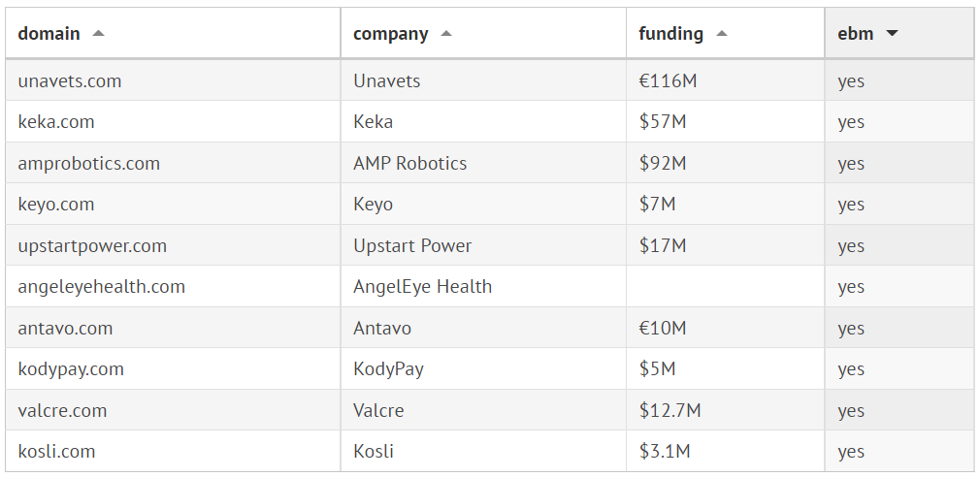
Task: Sort table by funding header
Action: pos(670,34)
